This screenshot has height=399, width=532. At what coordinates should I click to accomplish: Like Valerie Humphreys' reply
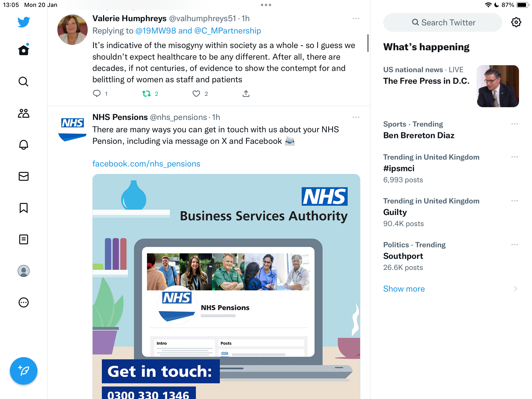point(196,94)
